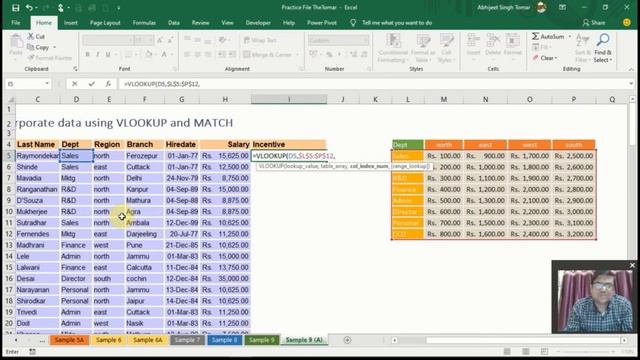
Task: Open Clipboard dialog launcher
Action: click(x=75, y=69)
